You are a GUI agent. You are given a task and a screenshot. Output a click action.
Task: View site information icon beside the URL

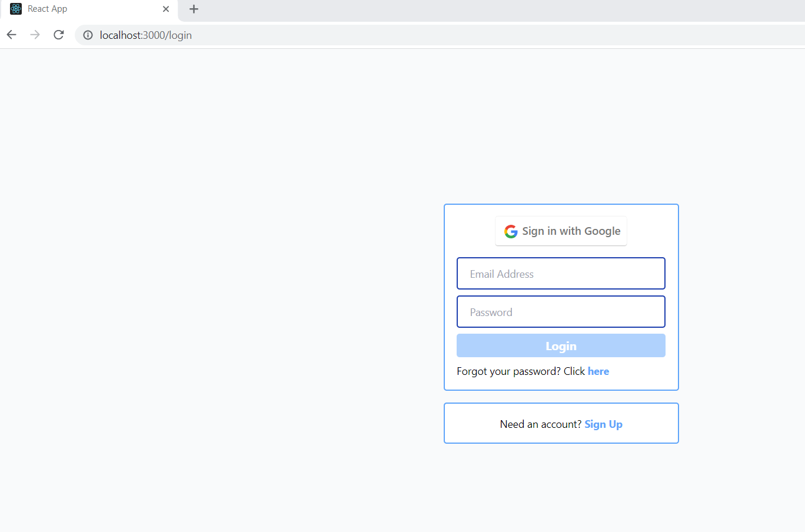click(x=88, y=35)
